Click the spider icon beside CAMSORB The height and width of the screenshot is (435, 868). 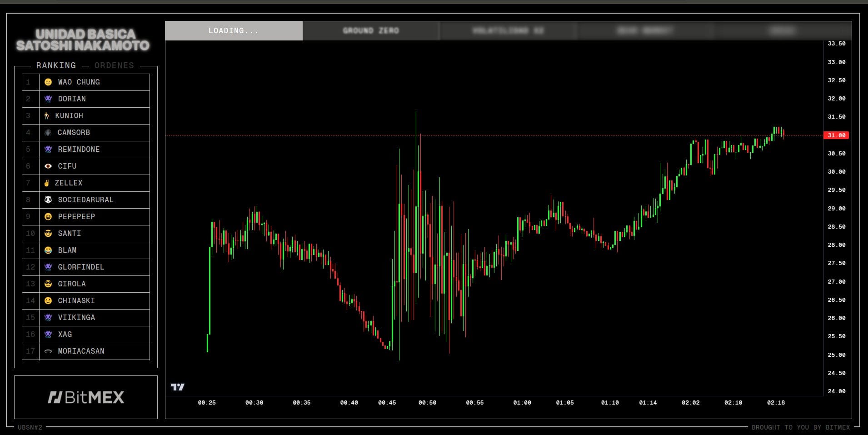tap(48, 133)
